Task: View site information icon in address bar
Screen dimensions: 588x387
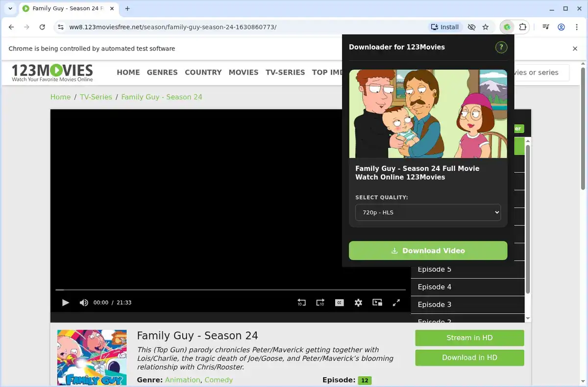Action: [x=60, y=27]
